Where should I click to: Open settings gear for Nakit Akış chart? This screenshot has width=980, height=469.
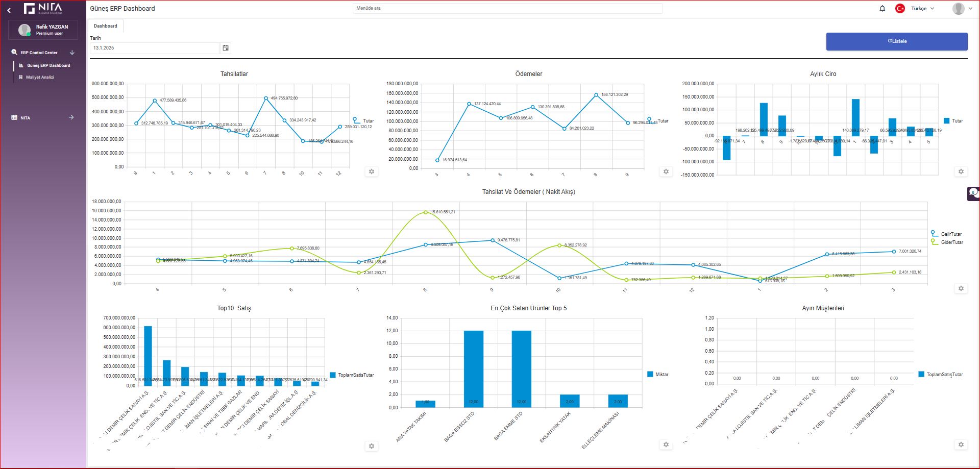tap(961, 288)
